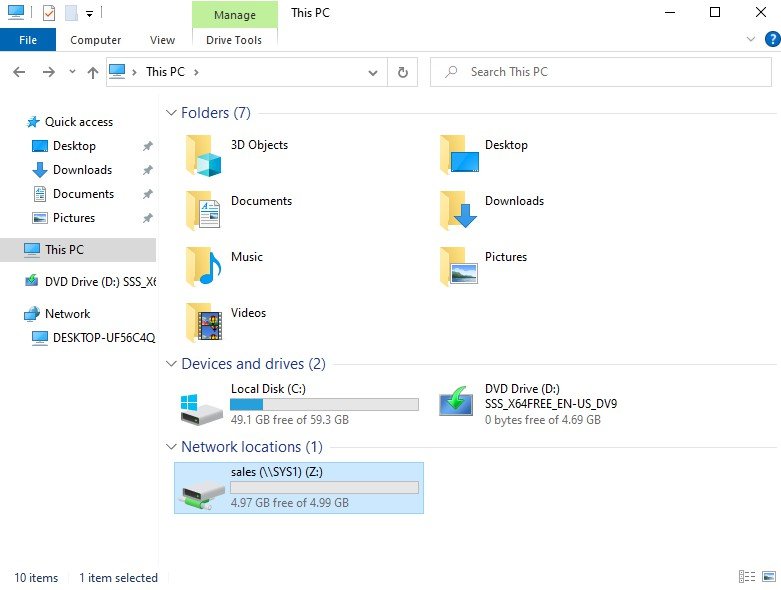Expand the ribbon with the chevron
This screenshot has width=781, height=590.
[x=751, y=39]
